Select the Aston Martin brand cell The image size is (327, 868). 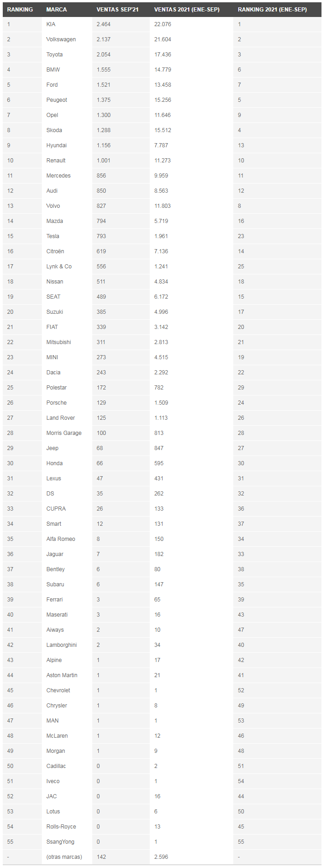62,675
